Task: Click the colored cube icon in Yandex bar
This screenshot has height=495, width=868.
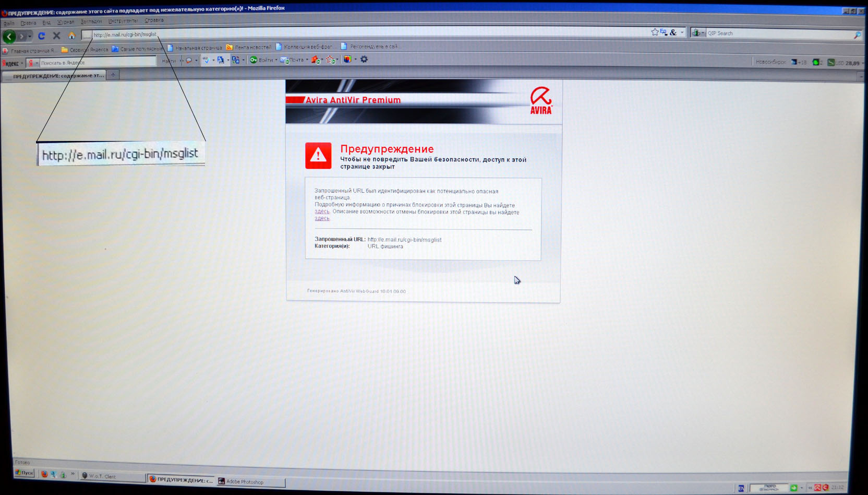Action: tap(347, 60)
